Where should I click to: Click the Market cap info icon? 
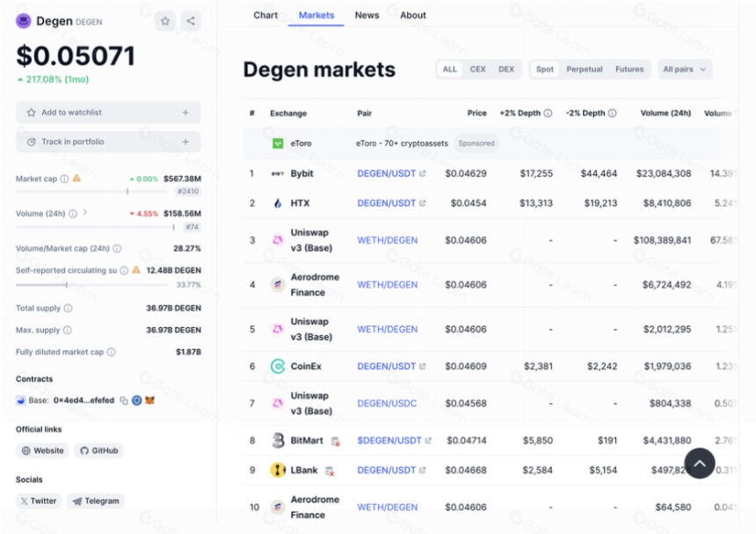click(64, 179)
